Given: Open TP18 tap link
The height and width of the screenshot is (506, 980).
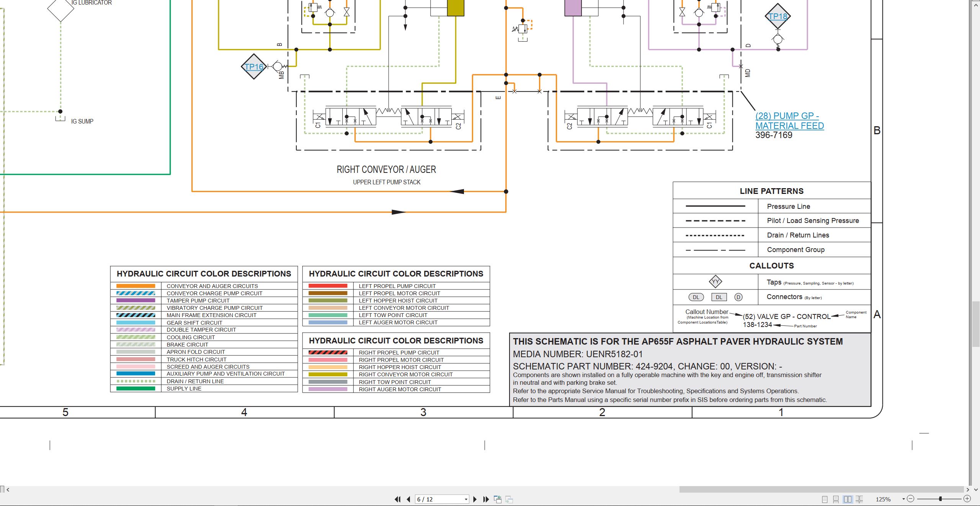Looking at the screenshot, I should [778, 16].
